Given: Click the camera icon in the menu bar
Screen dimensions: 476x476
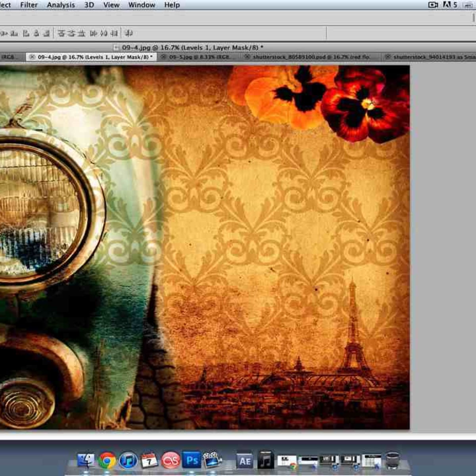Looking at the screenshot, I should click(x=433, y=5).
